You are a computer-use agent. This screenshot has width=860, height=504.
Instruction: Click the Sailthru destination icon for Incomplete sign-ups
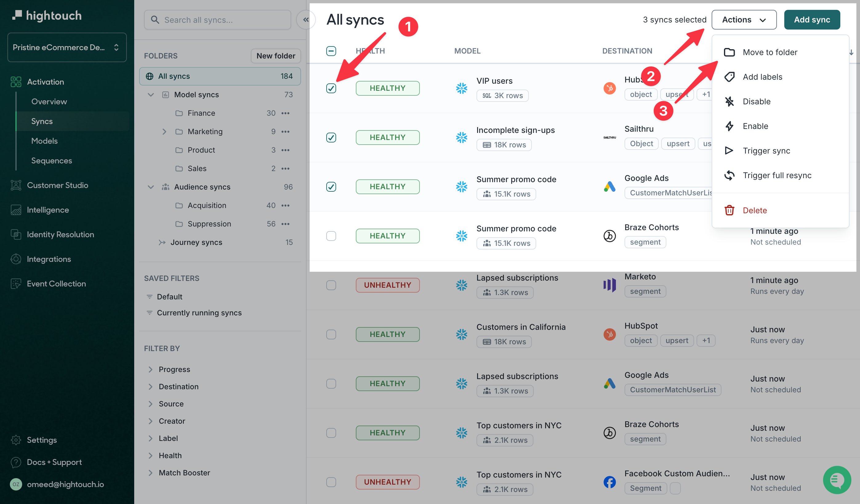(610, 137)
